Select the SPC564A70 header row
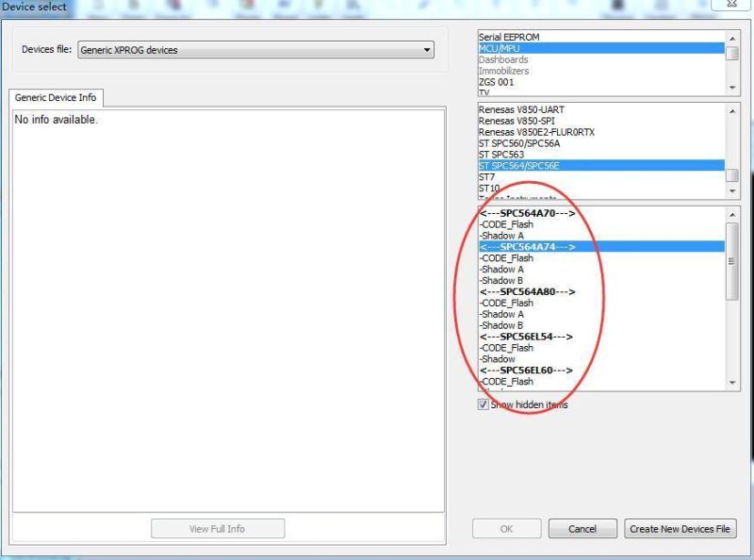754x560 pixels. point(601,213)
